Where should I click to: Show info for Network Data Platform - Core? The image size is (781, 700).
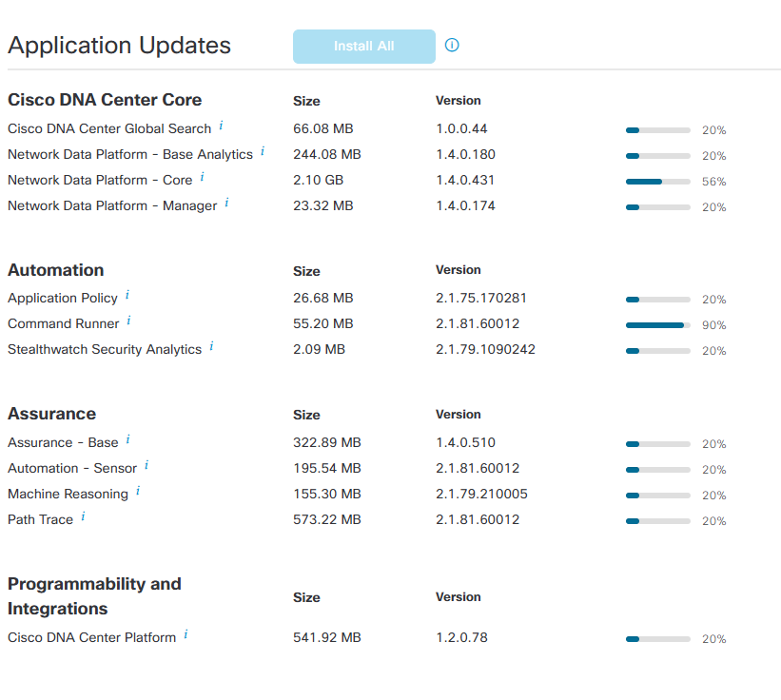(203, 177)
